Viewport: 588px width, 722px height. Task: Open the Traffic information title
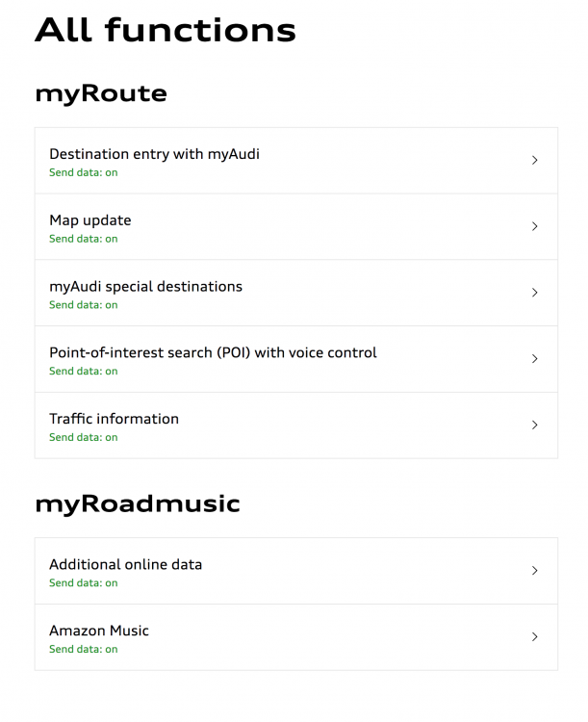point(114,419)
